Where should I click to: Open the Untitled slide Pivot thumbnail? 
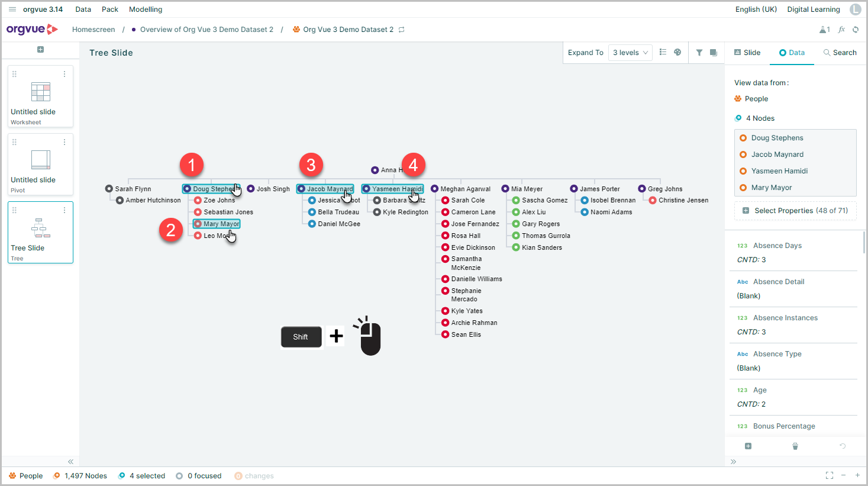coord(40,164)
